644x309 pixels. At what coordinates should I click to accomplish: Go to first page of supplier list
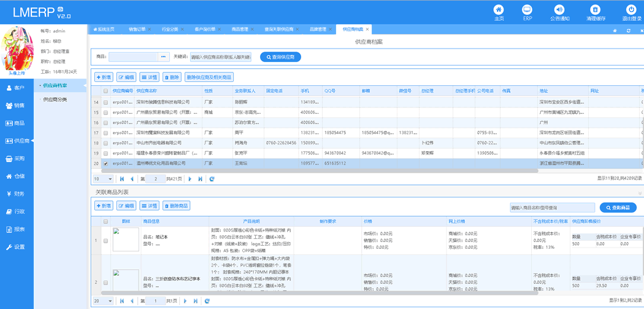(122, 179)
